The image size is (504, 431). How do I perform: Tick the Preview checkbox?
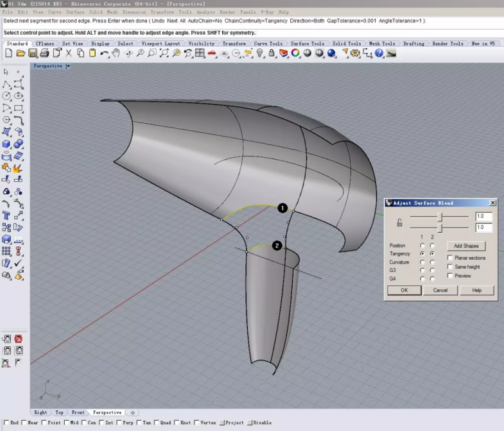[450, 276]
